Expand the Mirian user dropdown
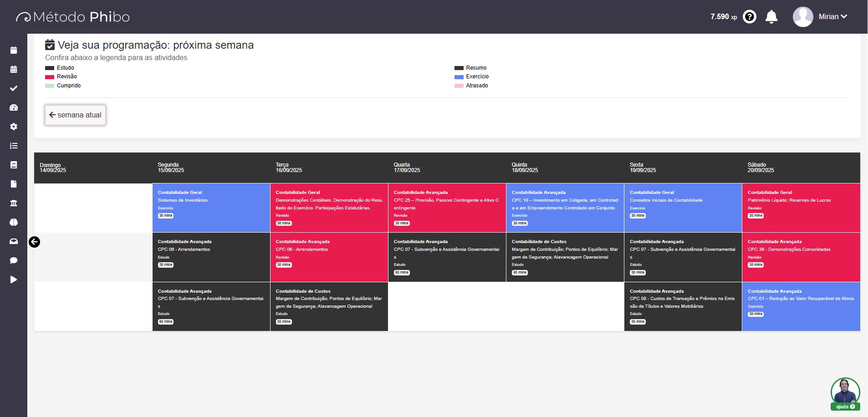Image resolution: width=868 pixels, height=417 pixels. coord(833,17)
